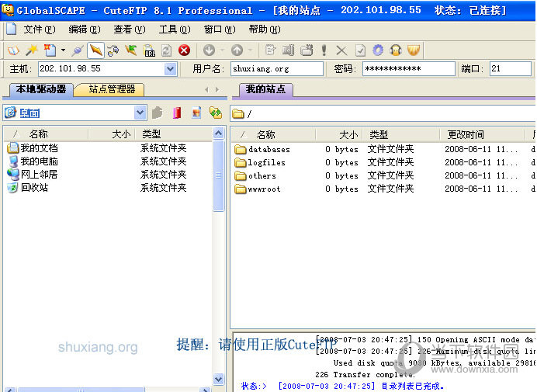
Task: Click the Refresh page toolbar icon
Action: [x=166, y=50]
